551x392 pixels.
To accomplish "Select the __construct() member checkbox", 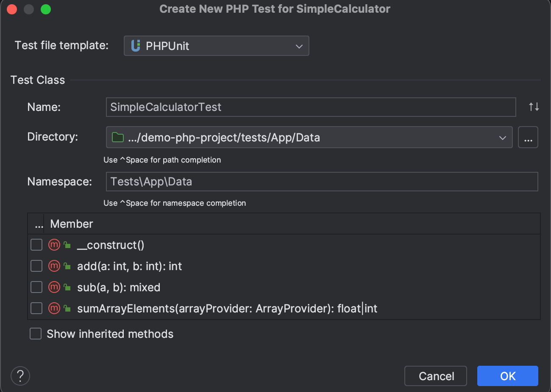I will point(36,245).
